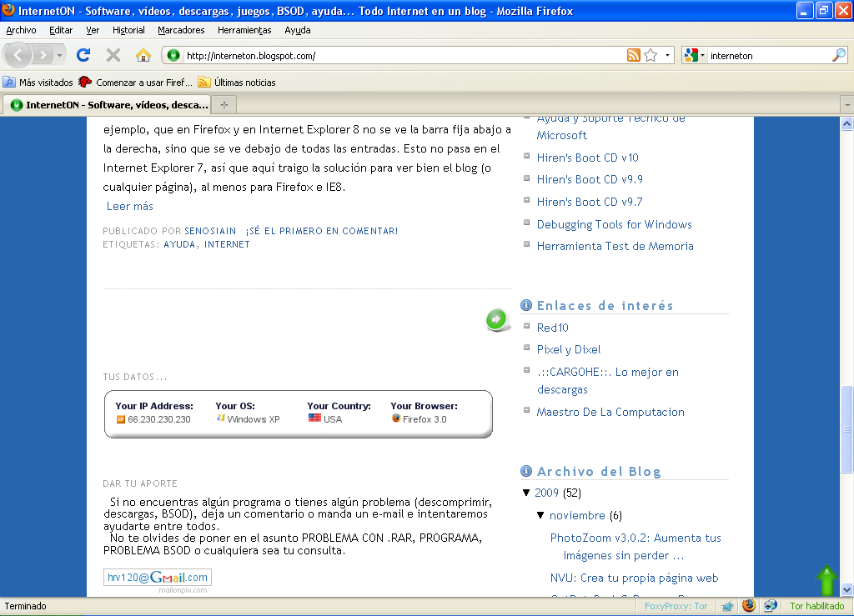The width and height of the screenshot is (854, 616).
Task: Click the RSS feed icon in address bar
Action: coord(634,55)
